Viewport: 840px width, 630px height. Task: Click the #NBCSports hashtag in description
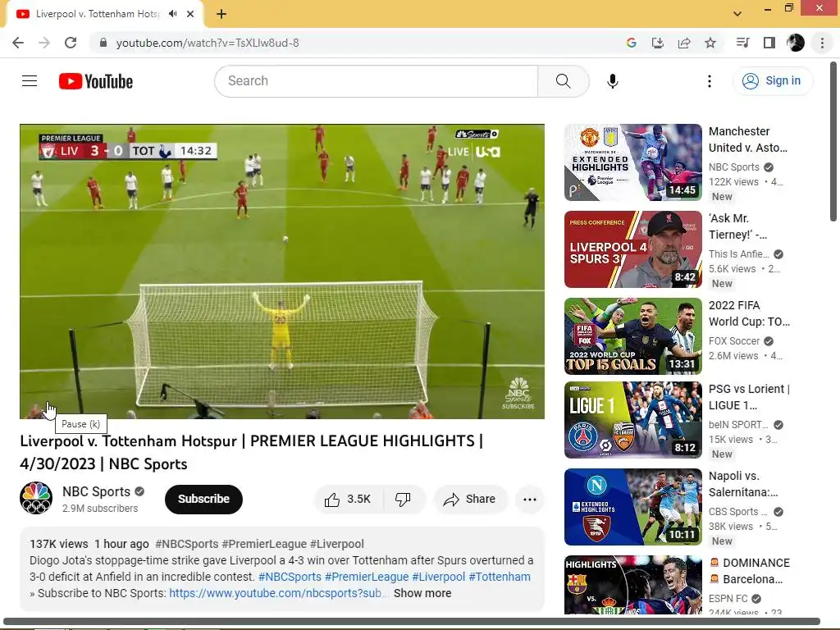(290, 577)
